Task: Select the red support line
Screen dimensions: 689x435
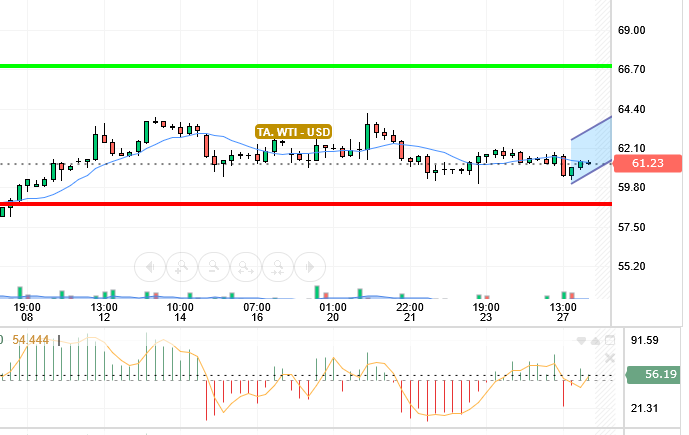Action: pyautogui.click(x=305, y=204)
